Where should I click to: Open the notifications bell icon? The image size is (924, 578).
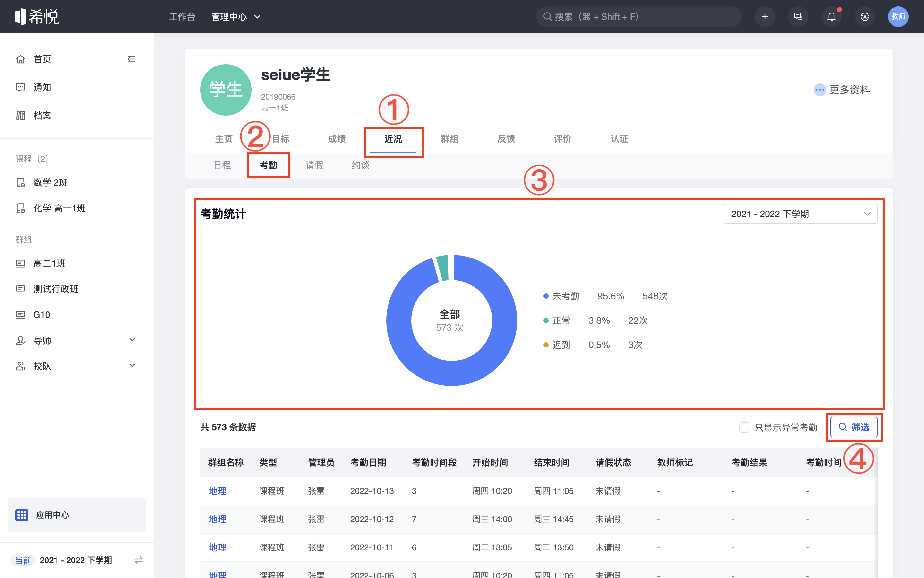tap(831, 17)
